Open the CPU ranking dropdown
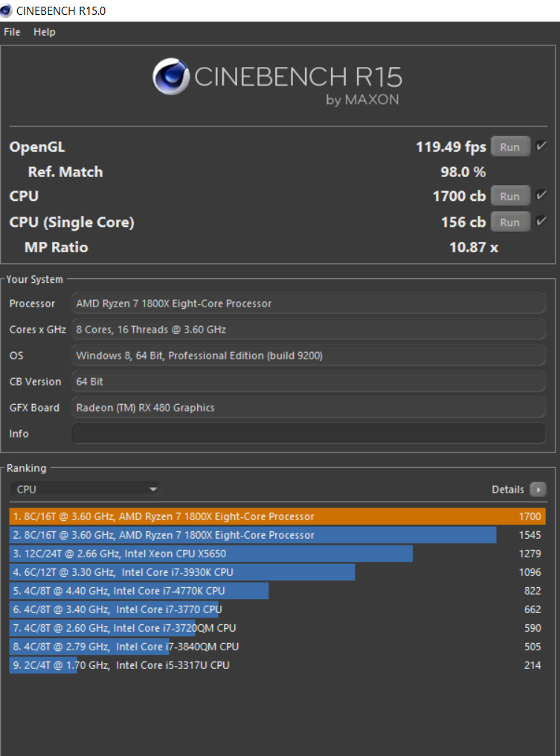The image size is (560, 756). coord(86,490)
